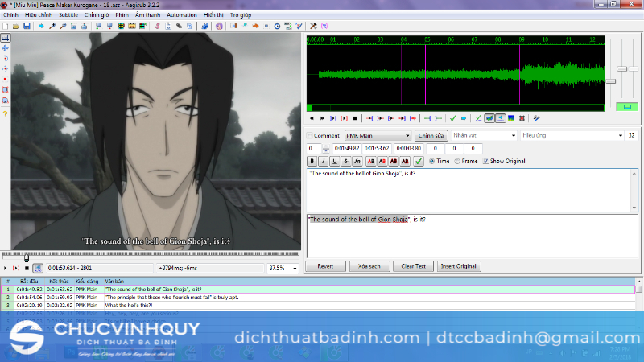The width and height of the screenshot is (644, 362).
Task: Toggle auto-commit in audio toolbar
Action: click(x=478, y=118)
